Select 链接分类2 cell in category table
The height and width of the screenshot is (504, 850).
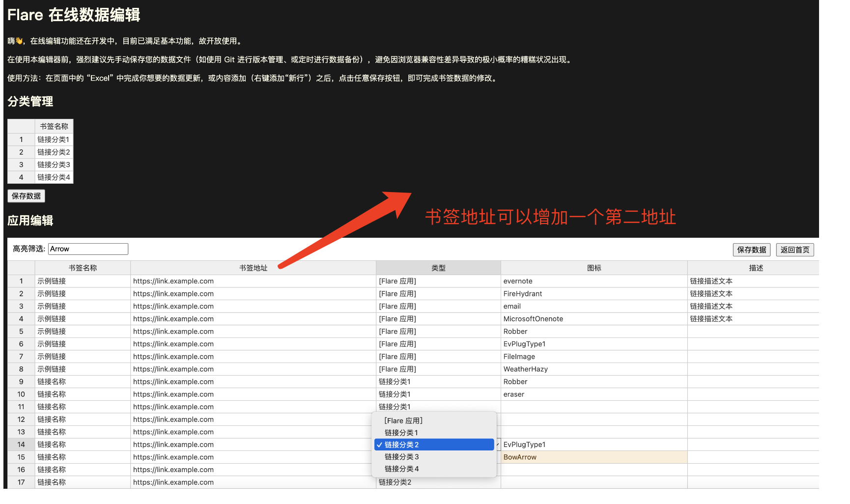point(54,152)
